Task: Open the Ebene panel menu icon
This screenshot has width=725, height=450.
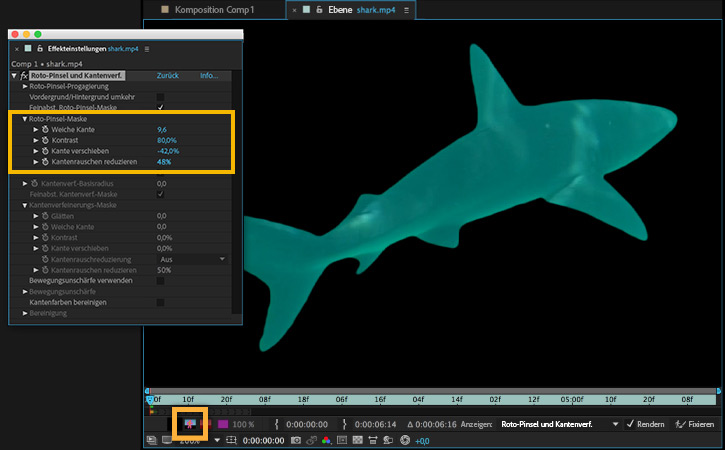Action: coord(407,9)
